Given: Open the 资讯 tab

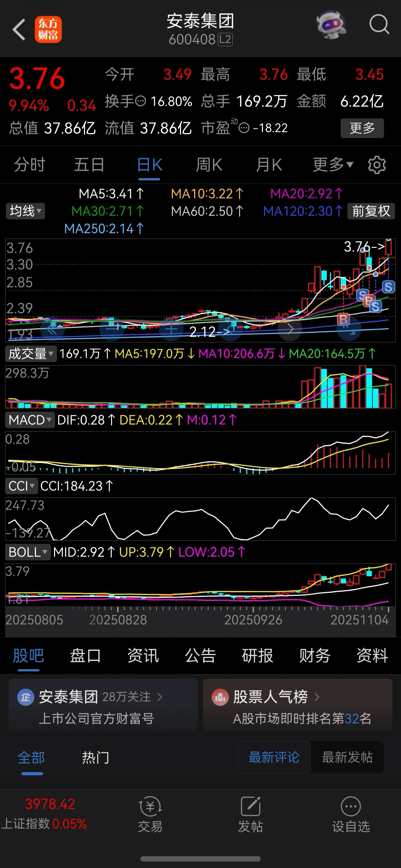Looking at the screenshot, I should pos(143,656).
